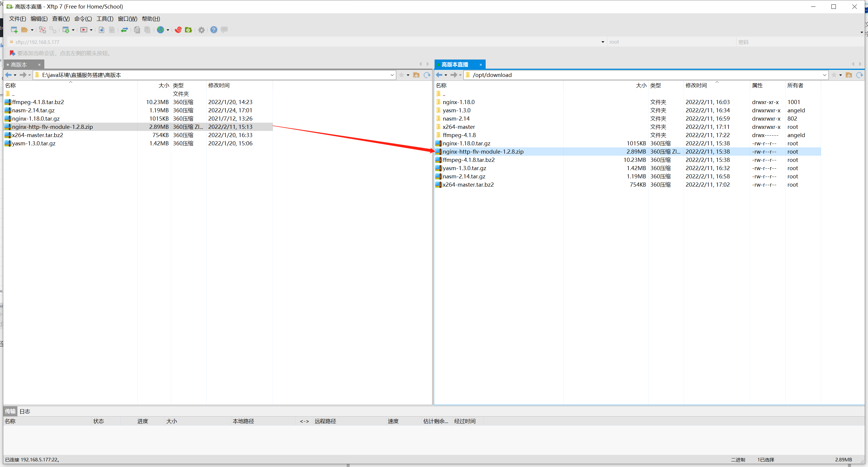The image size is (868, 467).
Task: Click the green-blue synchronize arrows icon
Action: [124, 30]
